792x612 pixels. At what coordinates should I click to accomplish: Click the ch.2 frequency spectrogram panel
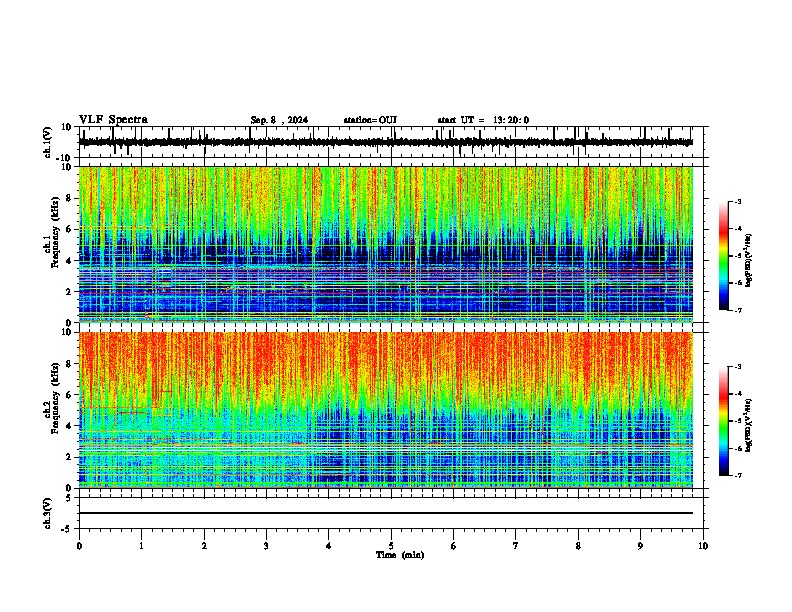tap(385, 410)
